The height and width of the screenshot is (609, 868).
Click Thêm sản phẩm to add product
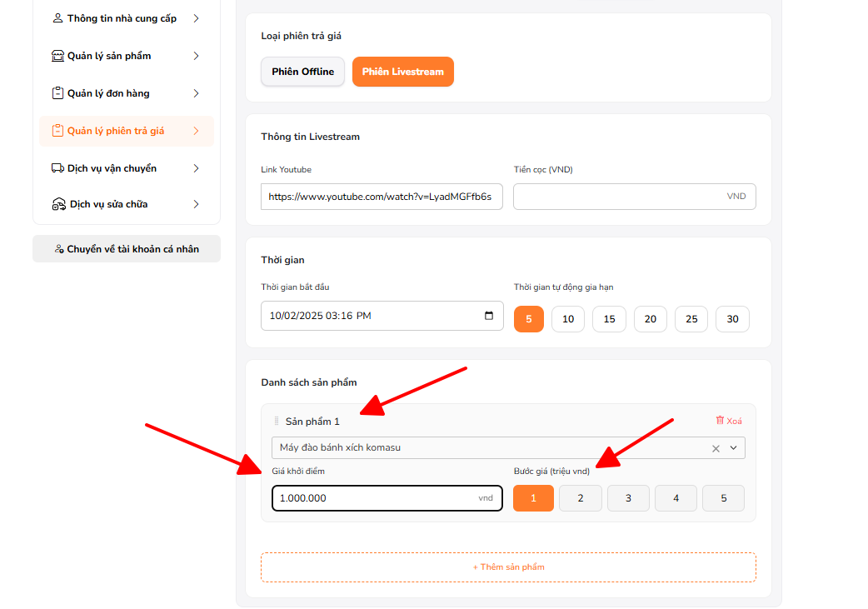click(x=508, y=567)
